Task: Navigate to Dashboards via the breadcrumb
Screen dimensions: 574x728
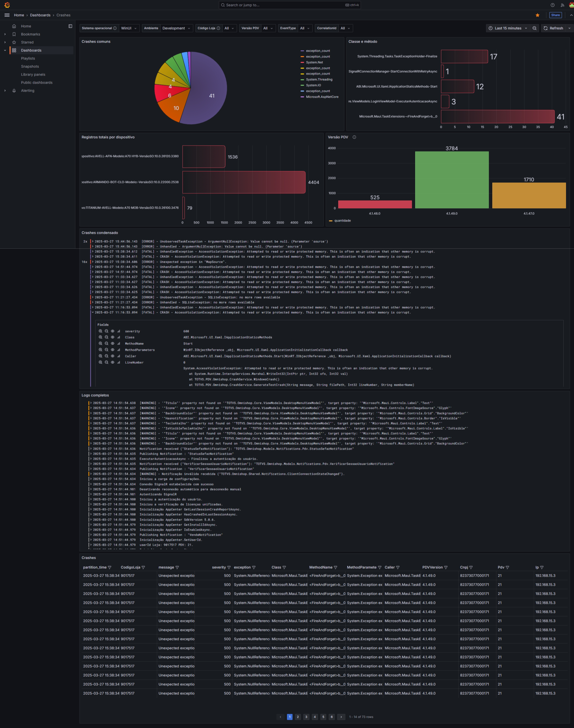Action: (x=40, y=15)
